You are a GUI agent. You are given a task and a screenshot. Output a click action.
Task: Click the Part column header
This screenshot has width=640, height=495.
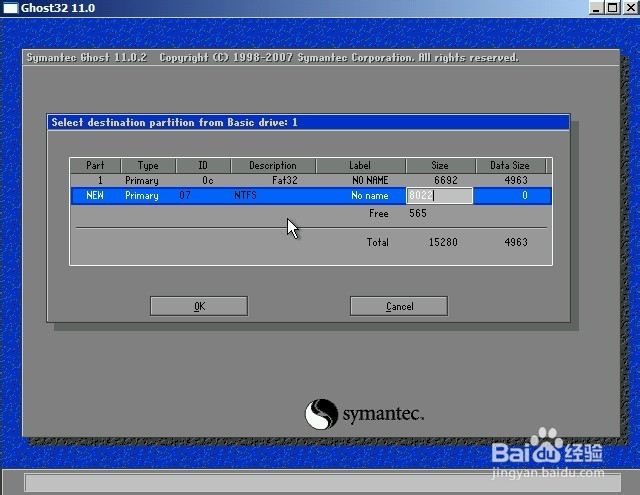pos(95,166)
